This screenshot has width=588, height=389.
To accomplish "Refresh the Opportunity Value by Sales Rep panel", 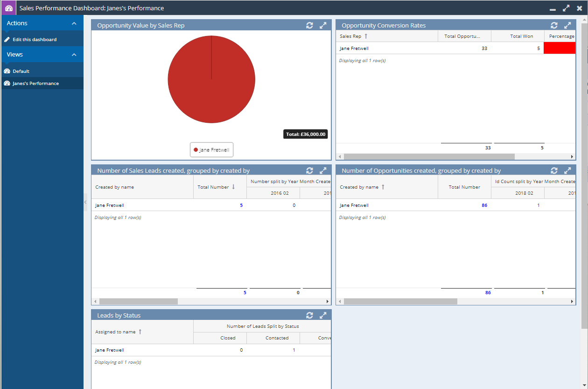I will [309, 25].
